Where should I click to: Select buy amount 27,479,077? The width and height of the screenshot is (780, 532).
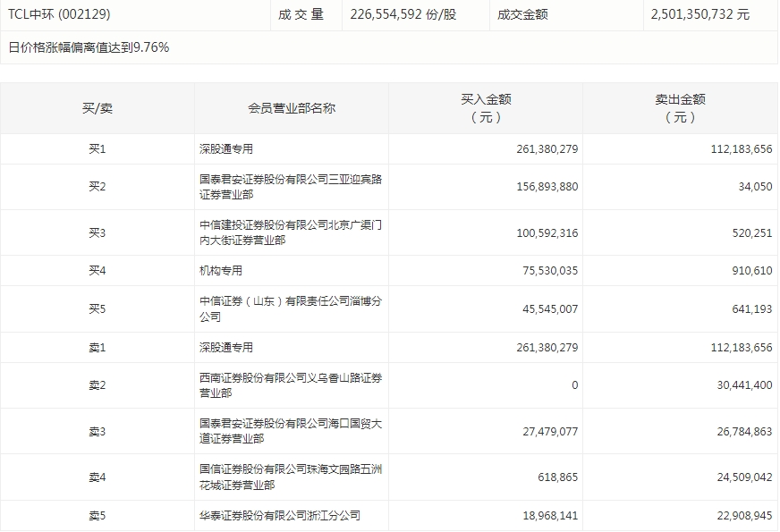click(x=550, y=431)
